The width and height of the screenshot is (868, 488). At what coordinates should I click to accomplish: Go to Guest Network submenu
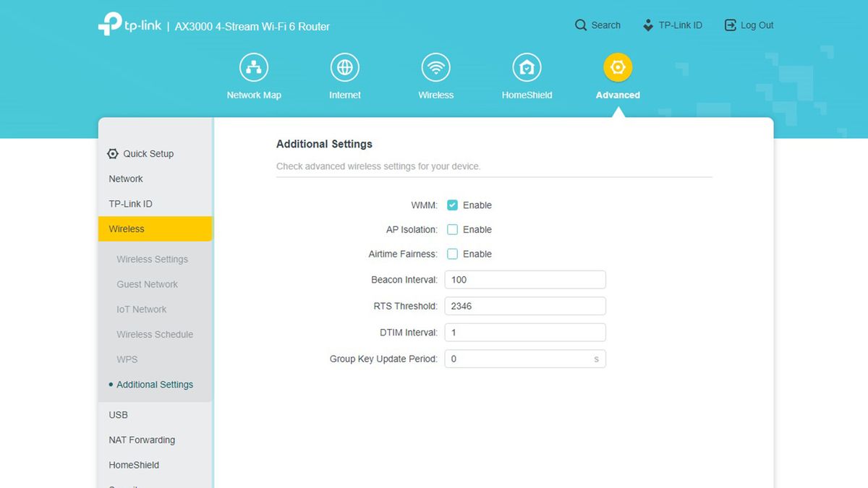(147, 285)
